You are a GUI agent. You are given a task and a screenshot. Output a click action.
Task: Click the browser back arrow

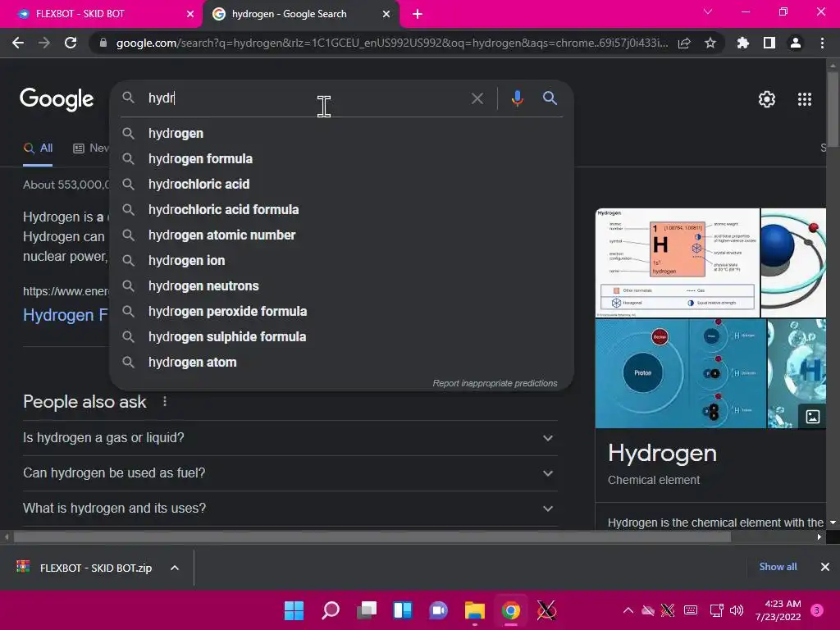[x=18, y=43]
